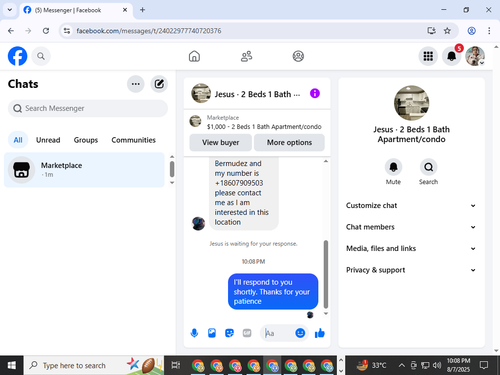Screen dimensions: 500x375
Task: Open the notifications bell
Action: pos(451,56)
